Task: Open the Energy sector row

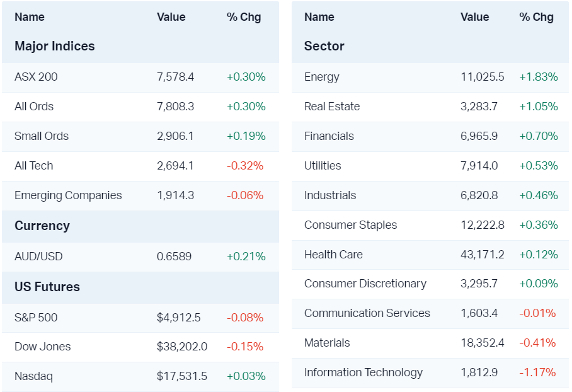Action: [322, 77]
